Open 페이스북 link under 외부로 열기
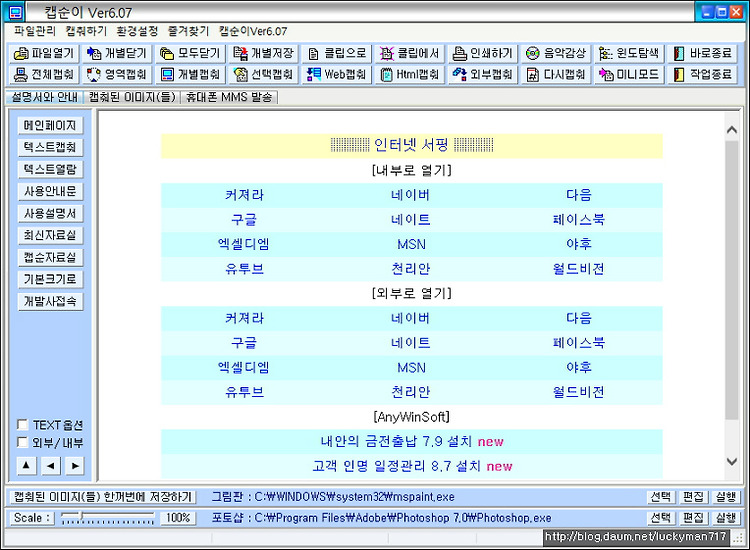Image resolution: width=750 pixels, height=550 pixels. click(579, 343)
